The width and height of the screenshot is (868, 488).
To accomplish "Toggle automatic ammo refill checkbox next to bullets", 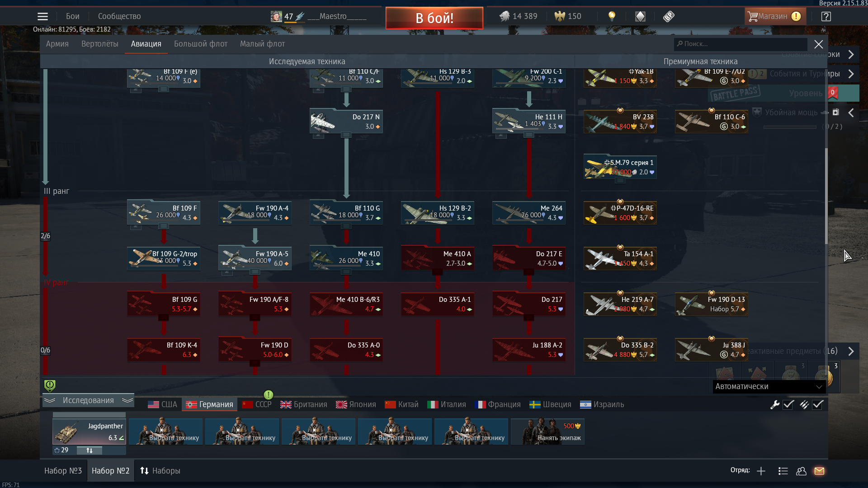I will (817, 404).
